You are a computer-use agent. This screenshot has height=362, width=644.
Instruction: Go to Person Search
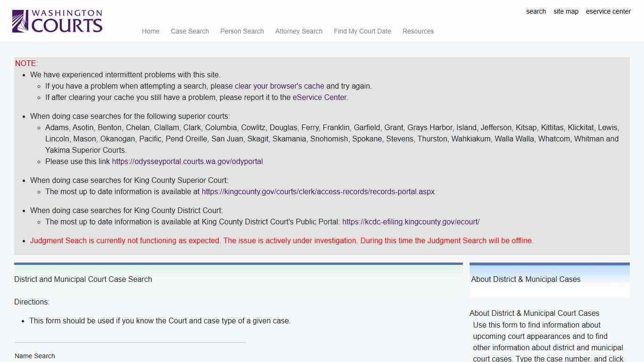(242, 31)
